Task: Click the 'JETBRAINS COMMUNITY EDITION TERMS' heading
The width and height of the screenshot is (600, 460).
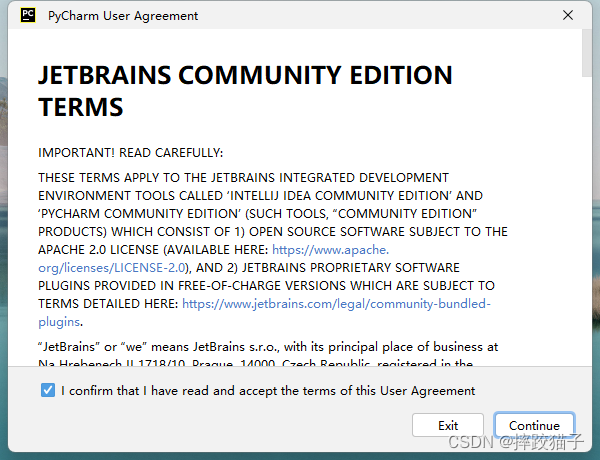Action: click(245, 91)
